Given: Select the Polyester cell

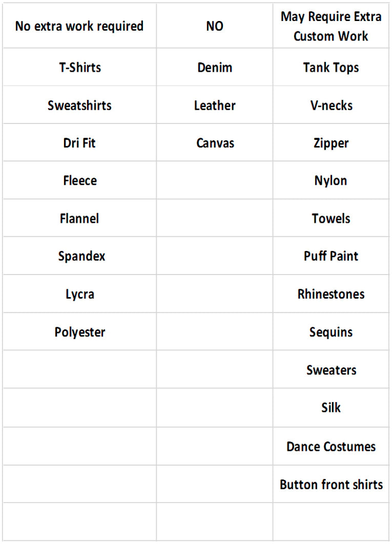Looking at the screenshot, I should tap(79, 332).
